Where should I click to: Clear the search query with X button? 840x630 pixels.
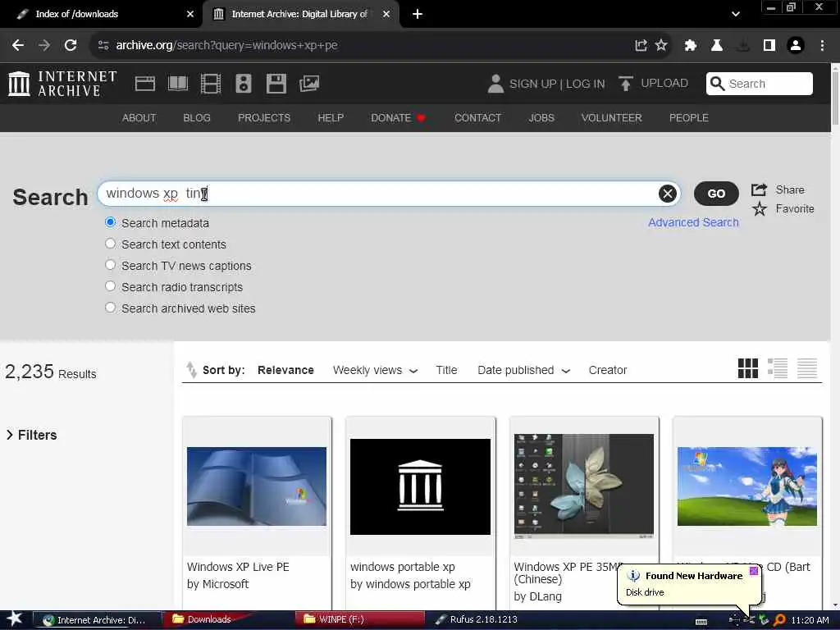coord(667,194)
